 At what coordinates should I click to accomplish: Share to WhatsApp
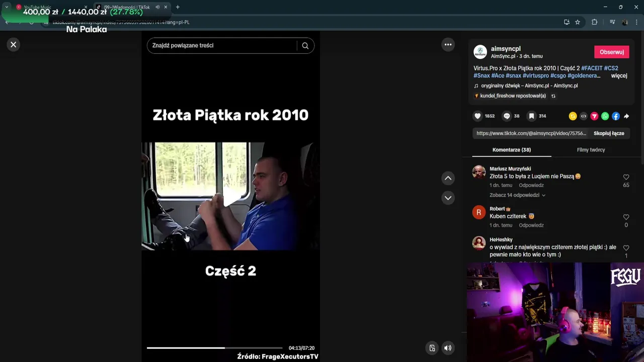point(605,116)
